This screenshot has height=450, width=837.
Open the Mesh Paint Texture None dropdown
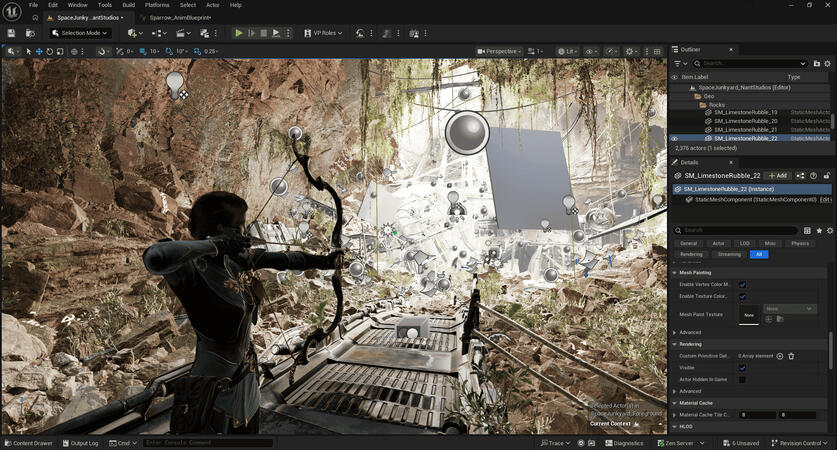click(789, 309)
